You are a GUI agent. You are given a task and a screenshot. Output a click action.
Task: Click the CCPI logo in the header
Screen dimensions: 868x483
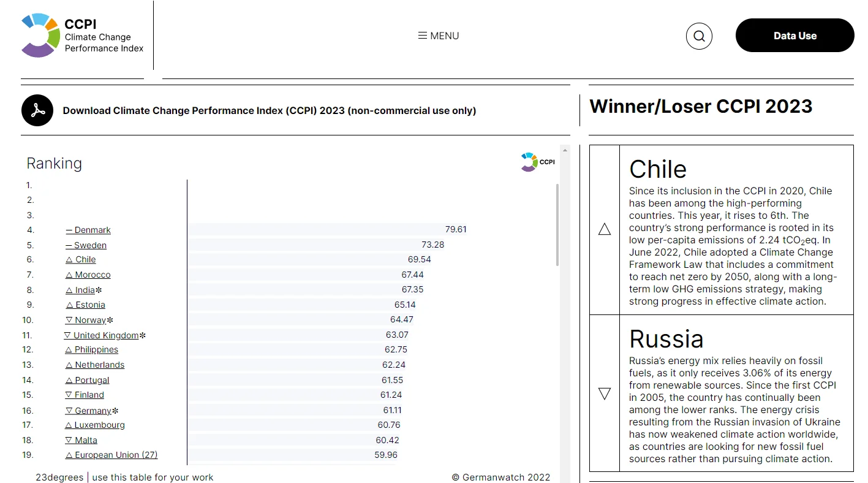coord(83,36)
